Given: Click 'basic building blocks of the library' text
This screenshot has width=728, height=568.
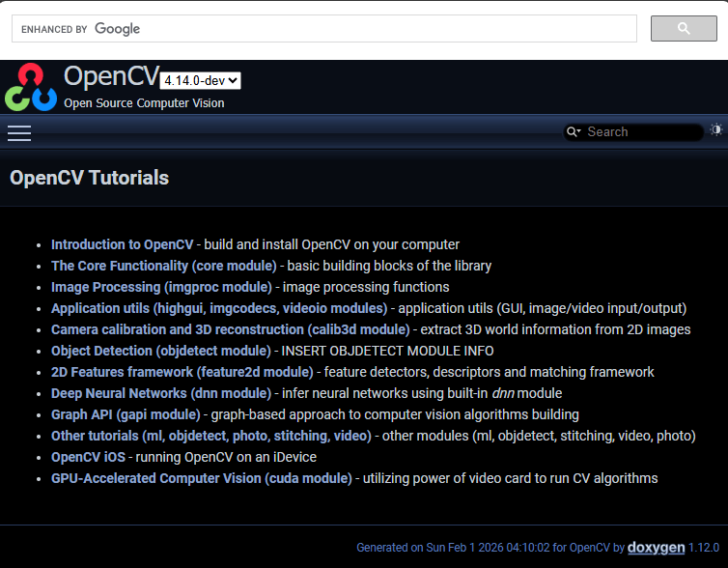Looking at the screenshot, I should pos(389,266).
